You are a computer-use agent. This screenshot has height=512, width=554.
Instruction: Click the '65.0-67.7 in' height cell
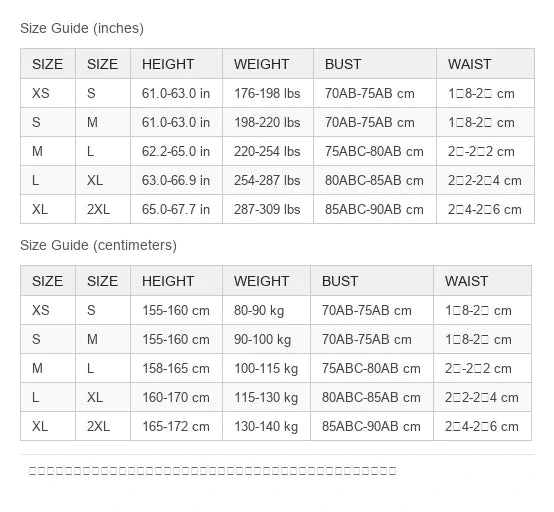(176, 209)
